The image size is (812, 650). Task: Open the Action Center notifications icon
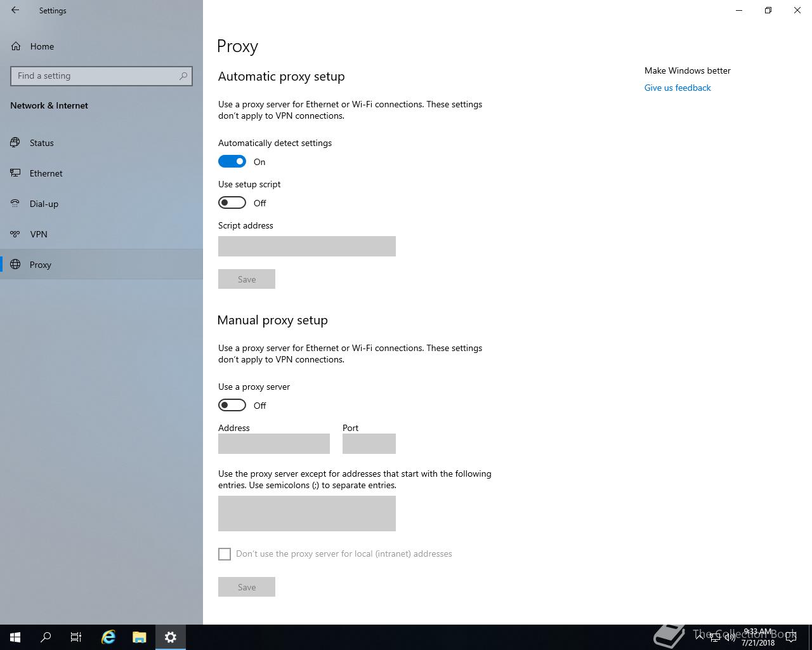pos(791,637)
